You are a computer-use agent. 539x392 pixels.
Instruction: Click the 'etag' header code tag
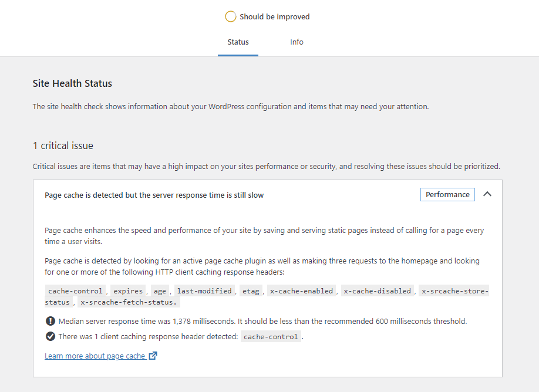[251, 291]
